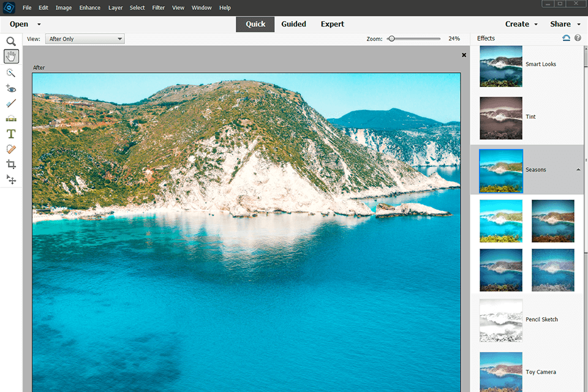Click the Effects panel reset icon
Image resolution: width=588 pixels, height=392 pixels.
click(566, 39)
